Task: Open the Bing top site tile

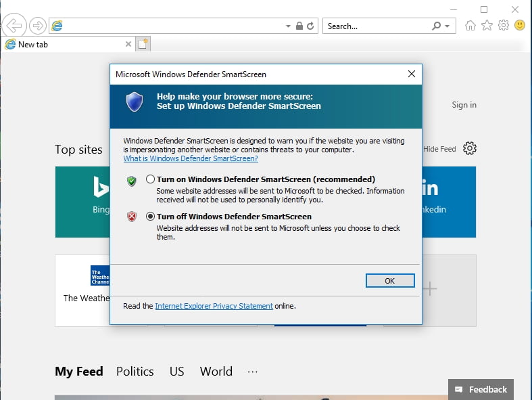Action: click(82, 202)
